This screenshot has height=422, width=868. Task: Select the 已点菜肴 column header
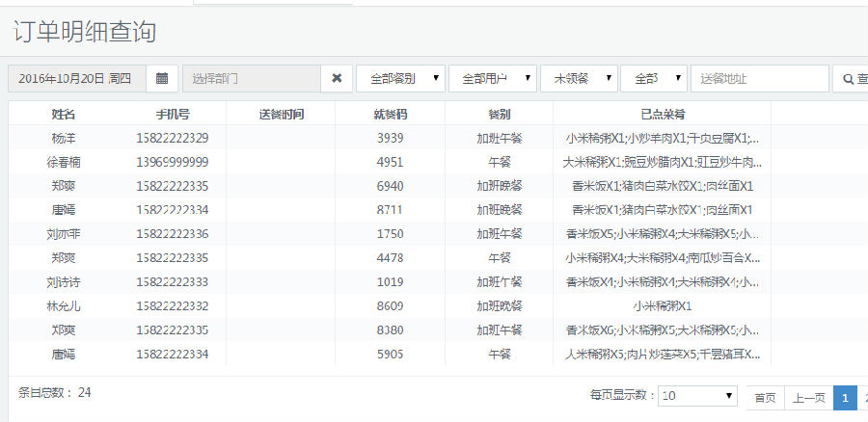click(x=662, y=114)
